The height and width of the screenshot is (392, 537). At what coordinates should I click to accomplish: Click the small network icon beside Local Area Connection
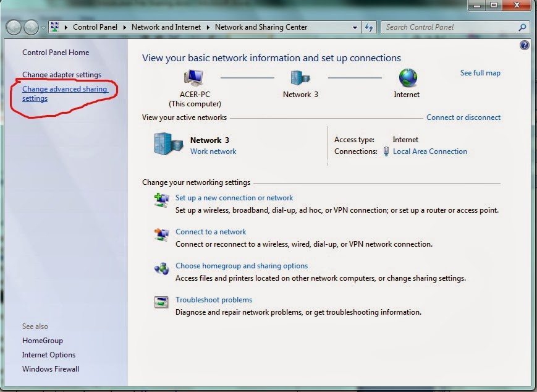pyautogui.click(x=385, y=151)
